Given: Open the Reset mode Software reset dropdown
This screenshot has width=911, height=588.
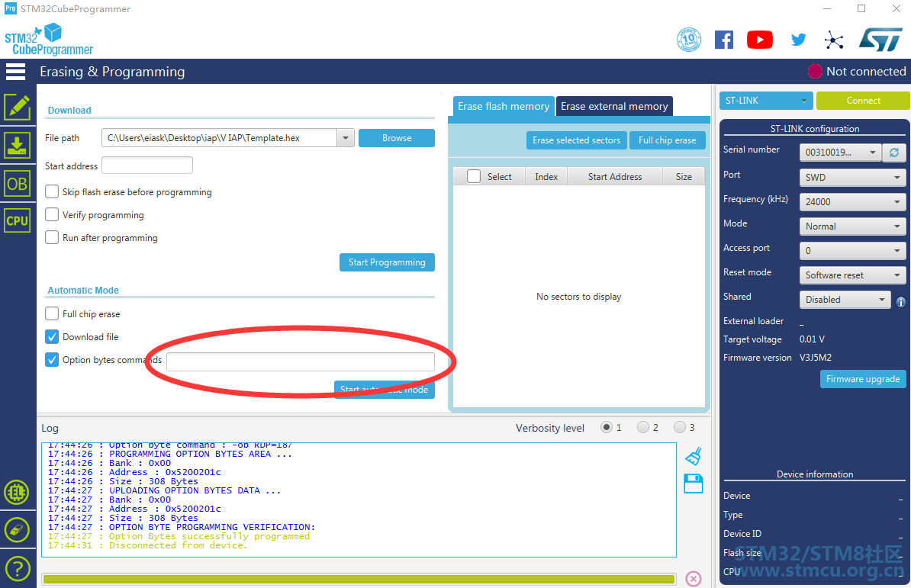Looking at the screenshot, I should pyautogui.click(x=852, y=275).
